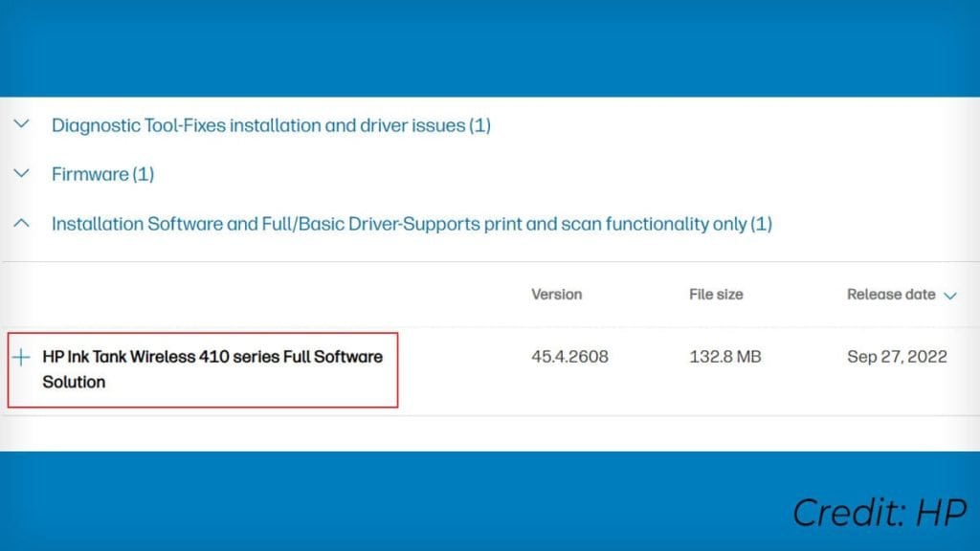Click the Release date column header
The height and width of the screenshot is (551, 980).
[890, 294]
